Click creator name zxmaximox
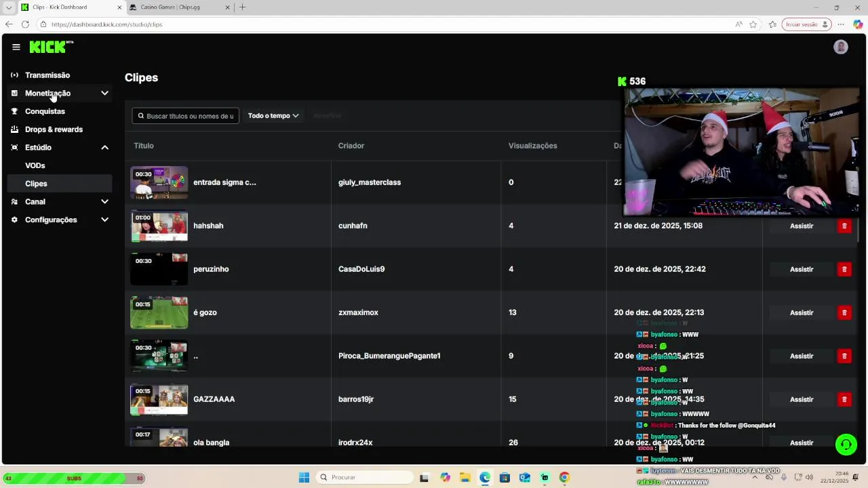This screenshot has width=868, height=488. pyautogui.click(x=358, y=312)
